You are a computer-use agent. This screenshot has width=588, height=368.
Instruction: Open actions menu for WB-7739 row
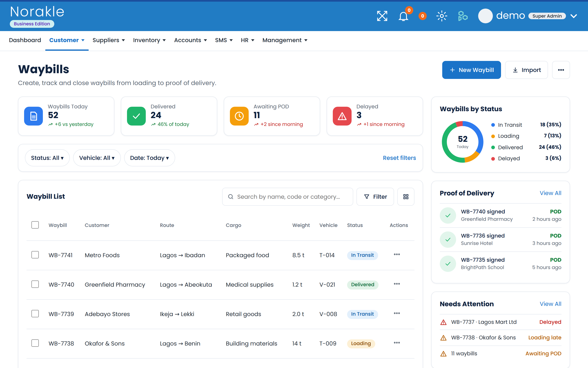tap(397, 313)
